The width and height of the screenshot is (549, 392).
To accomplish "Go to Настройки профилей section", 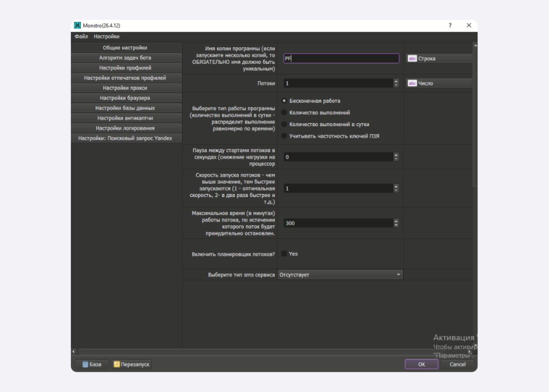I will (x=126, y=68).
